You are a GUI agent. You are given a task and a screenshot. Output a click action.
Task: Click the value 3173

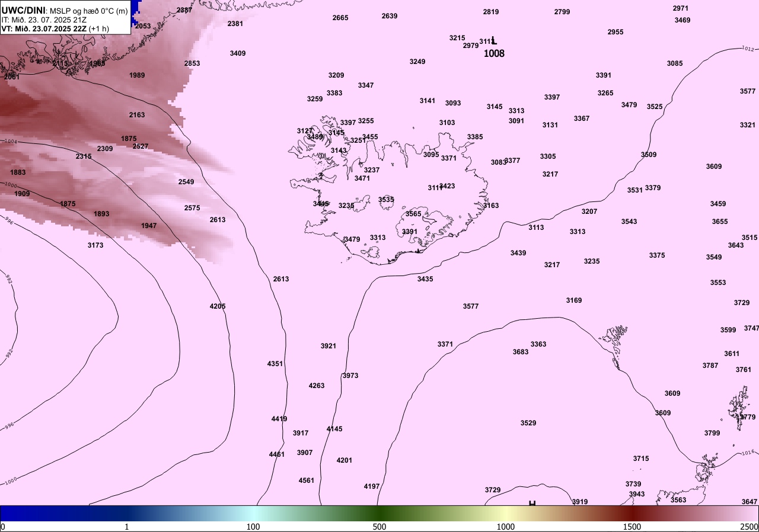(x=95, y=245)
